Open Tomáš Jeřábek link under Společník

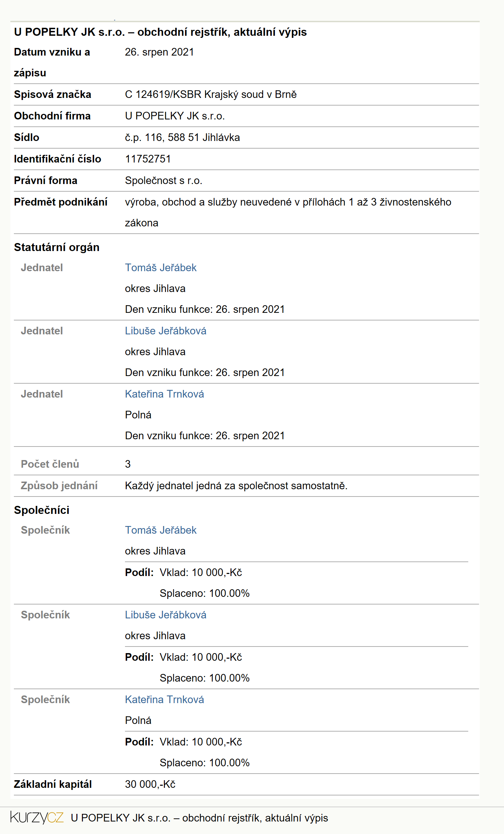tap(161, 530)
